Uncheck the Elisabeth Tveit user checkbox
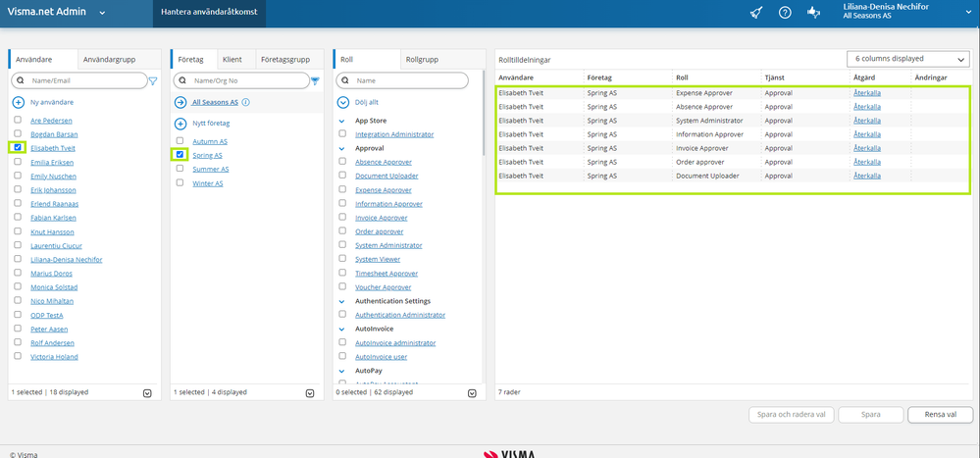The height and width of the screenshot is (458, 980). 18,147
